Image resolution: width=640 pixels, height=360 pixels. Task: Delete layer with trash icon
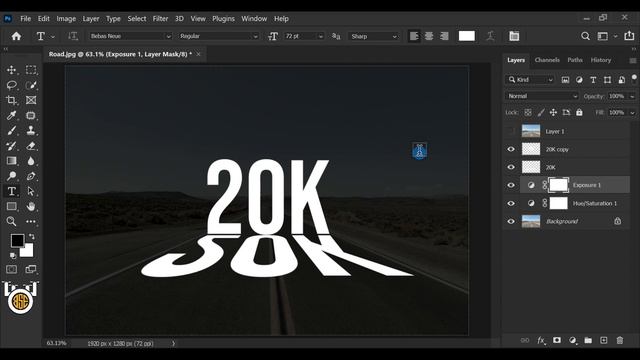(620, 340)
